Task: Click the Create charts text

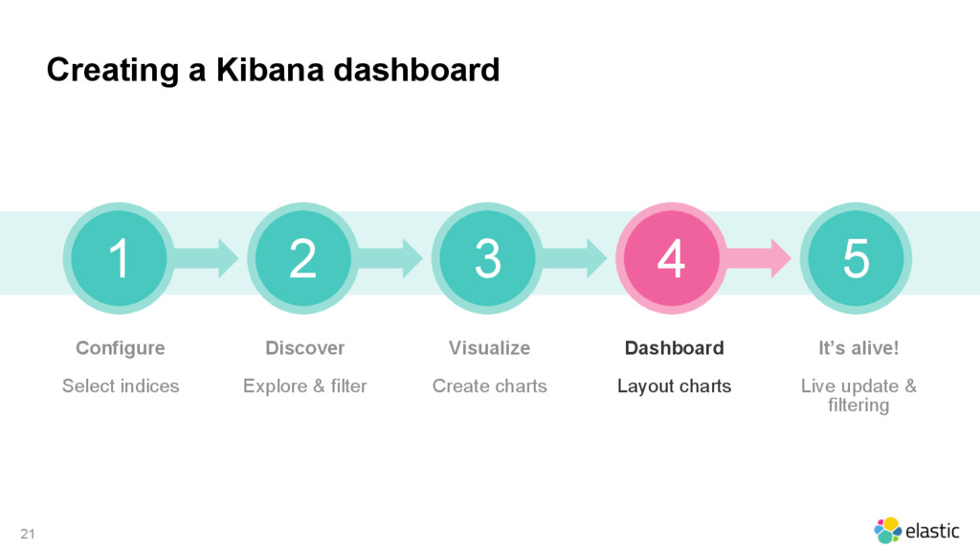Action: pyautogui.click(x=489, y=386)
